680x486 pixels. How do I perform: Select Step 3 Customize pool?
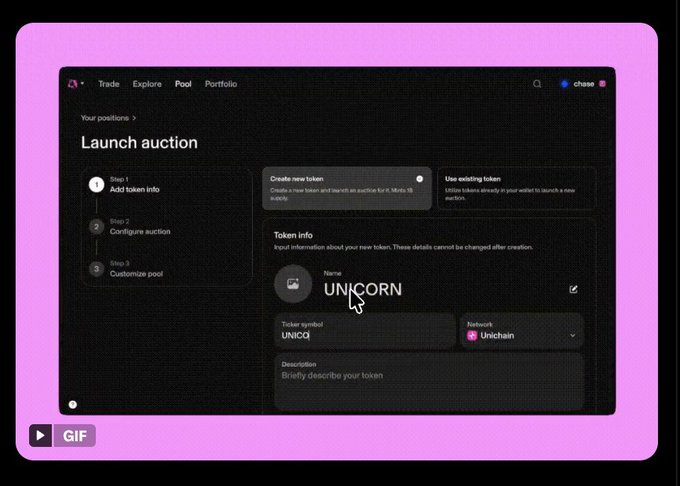pyautogui.click(x=136, y=269)
